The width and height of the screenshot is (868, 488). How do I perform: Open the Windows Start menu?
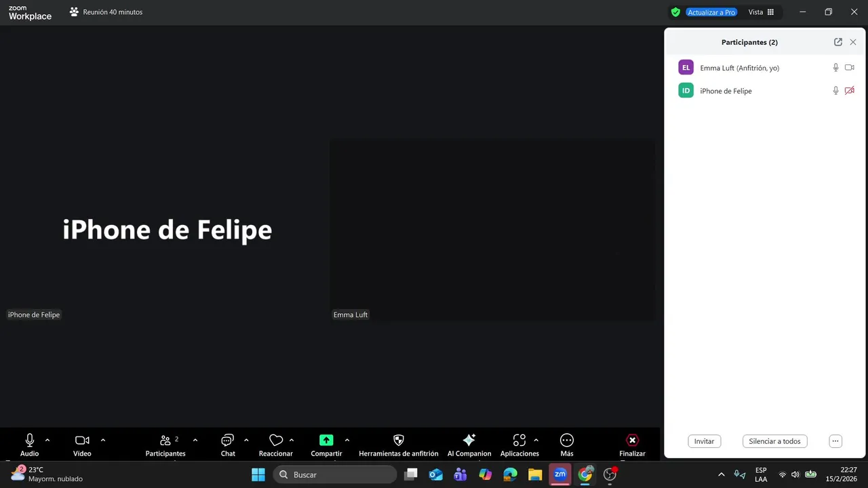coord(258,474)
